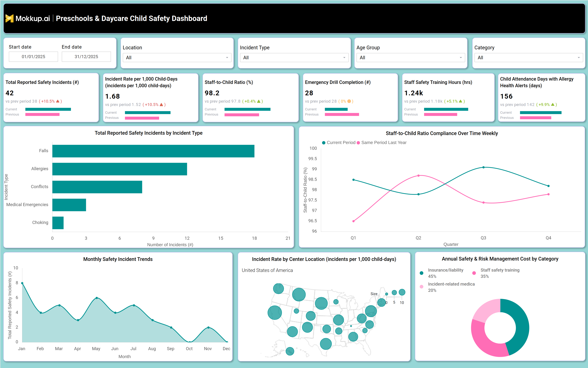Image resolution: width=588 pixels, height=368 pixels.
Task: Click 'Annual Safety & Risk Management Cost by Category' title
Action: pyautogui.click(x=500, y=259)
